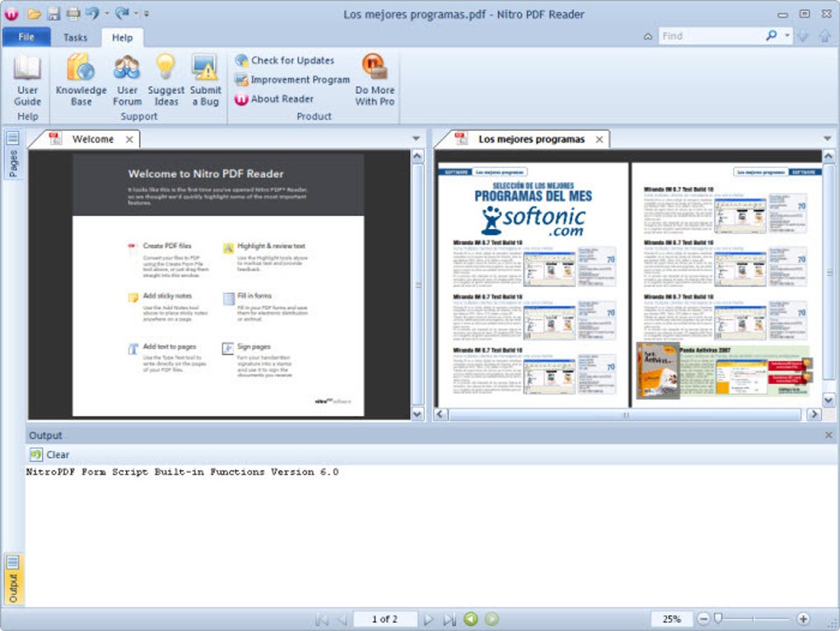The image size is (840, 631).
Task: Click the Open folder icon in quick access
Action: tap(35, 13)
